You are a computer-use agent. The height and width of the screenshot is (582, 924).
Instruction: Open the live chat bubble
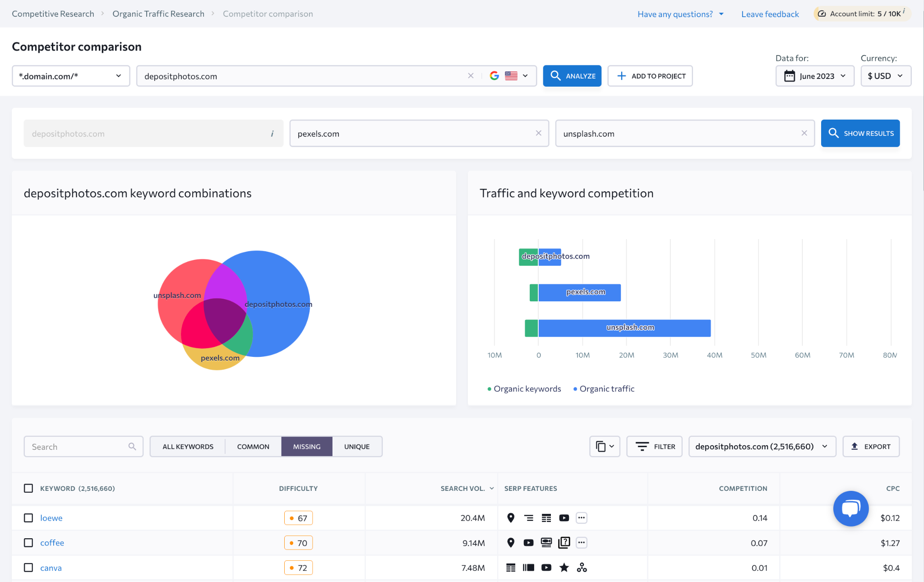point(851,508)
